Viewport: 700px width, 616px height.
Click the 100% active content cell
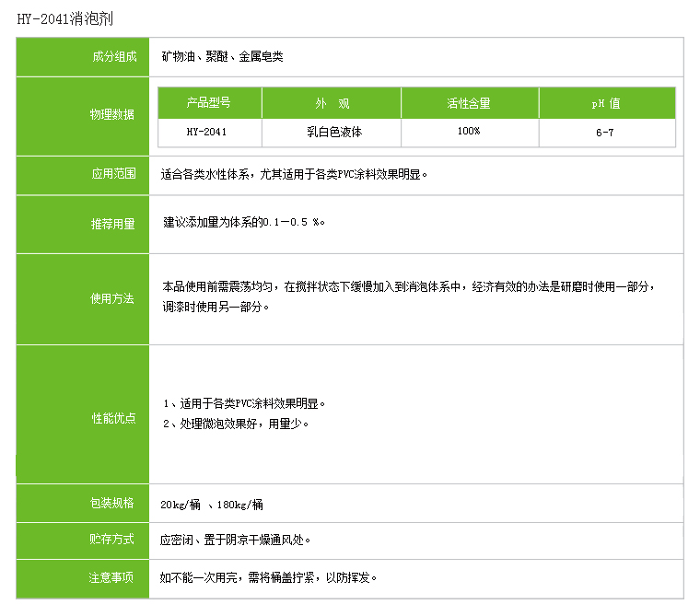(469, 132)
